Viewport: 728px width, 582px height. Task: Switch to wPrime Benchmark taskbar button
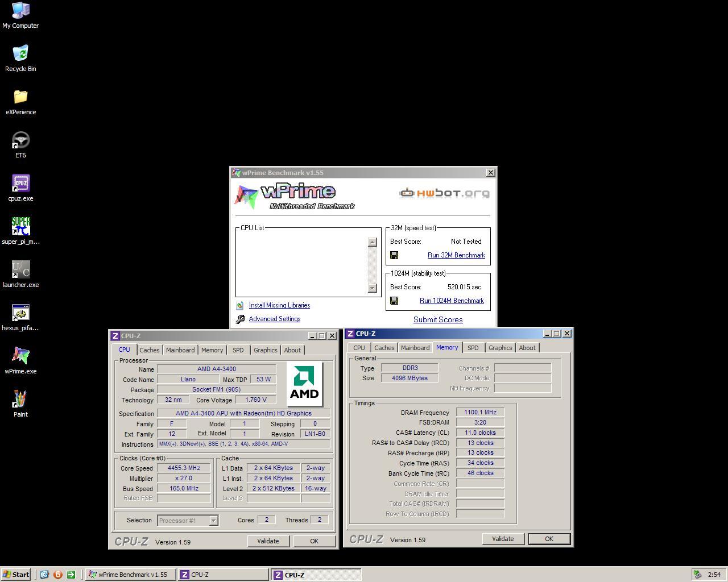coord(130,575)
